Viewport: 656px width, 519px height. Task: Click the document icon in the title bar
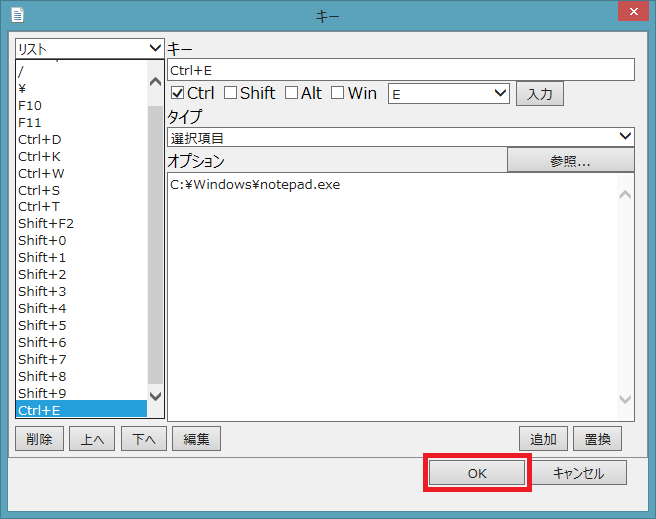tap(18, 15)
